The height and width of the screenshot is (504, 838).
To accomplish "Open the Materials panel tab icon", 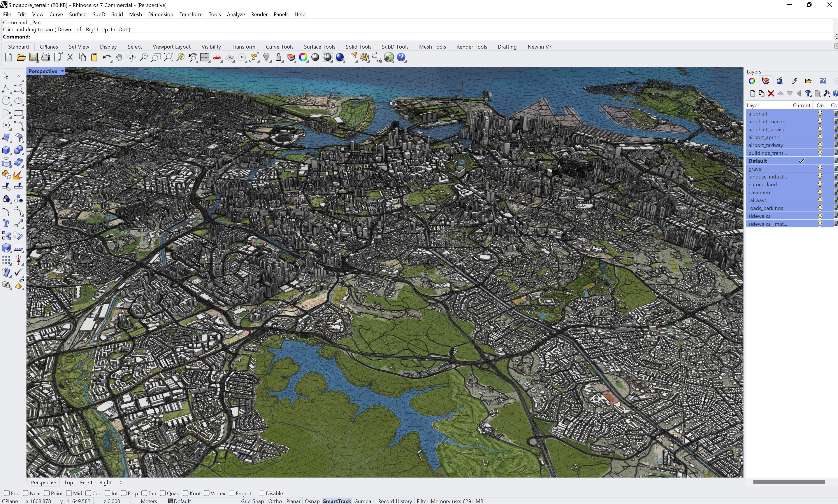I will (780, 81).
